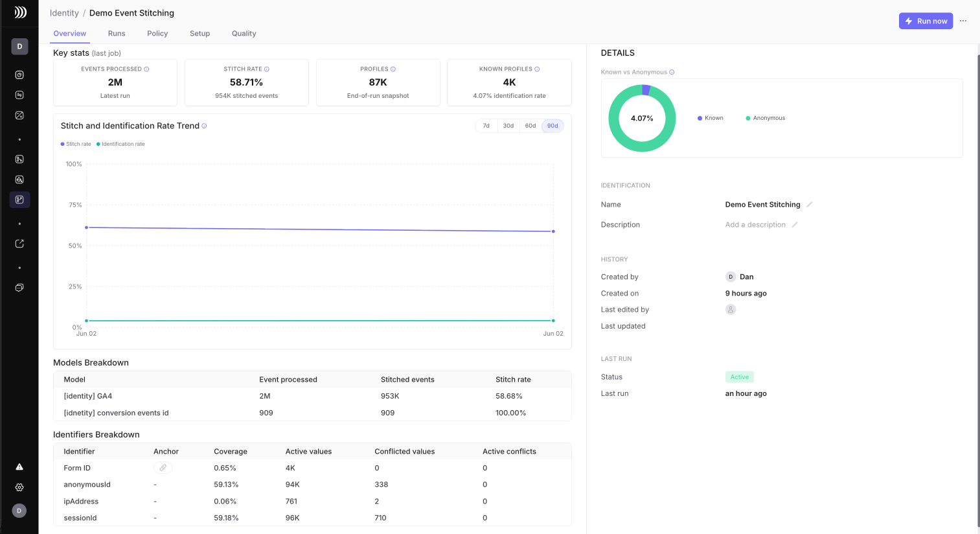The image size is (980, 534).
Task: Click info icon next to Known vs Anonymous
Action: tap(672, 72)
